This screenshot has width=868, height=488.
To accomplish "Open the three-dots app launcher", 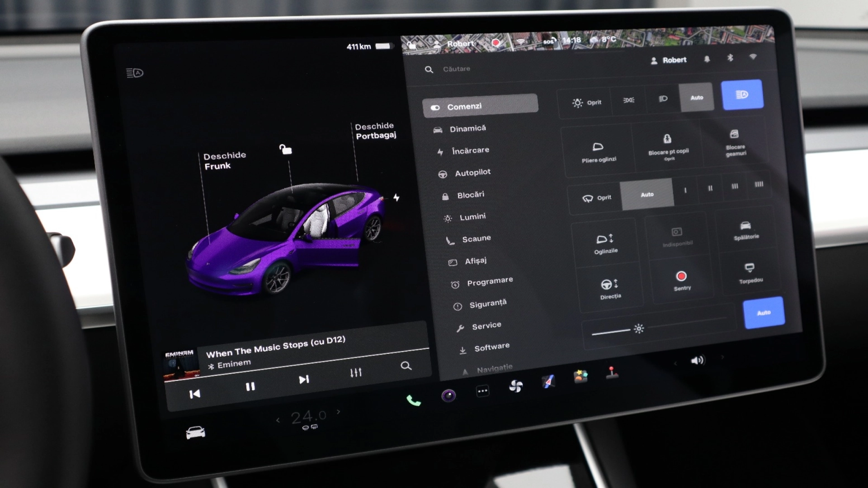I will click(482, 391).
